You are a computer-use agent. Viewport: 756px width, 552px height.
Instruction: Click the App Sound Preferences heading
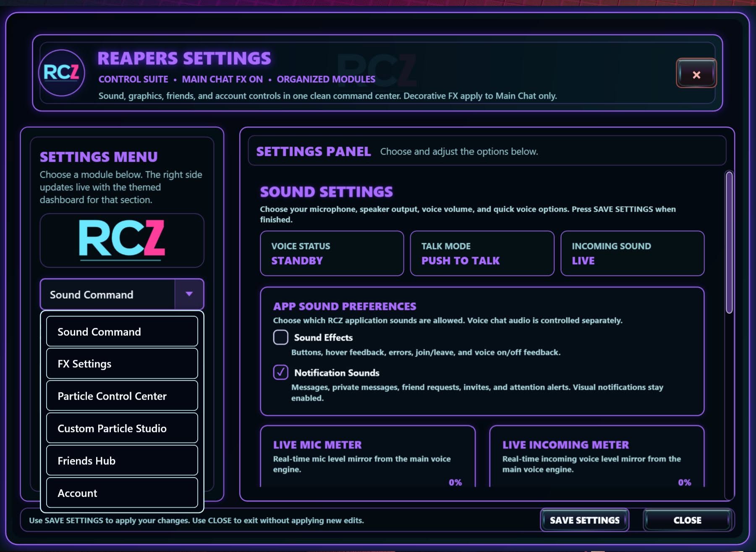point(345,306)
